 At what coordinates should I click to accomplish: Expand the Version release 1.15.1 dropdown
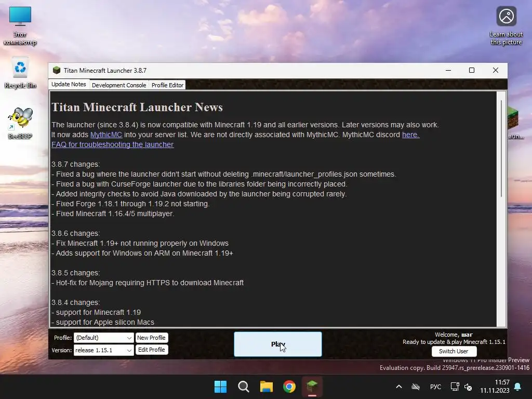pyautogui.click(x=103, y=350)
